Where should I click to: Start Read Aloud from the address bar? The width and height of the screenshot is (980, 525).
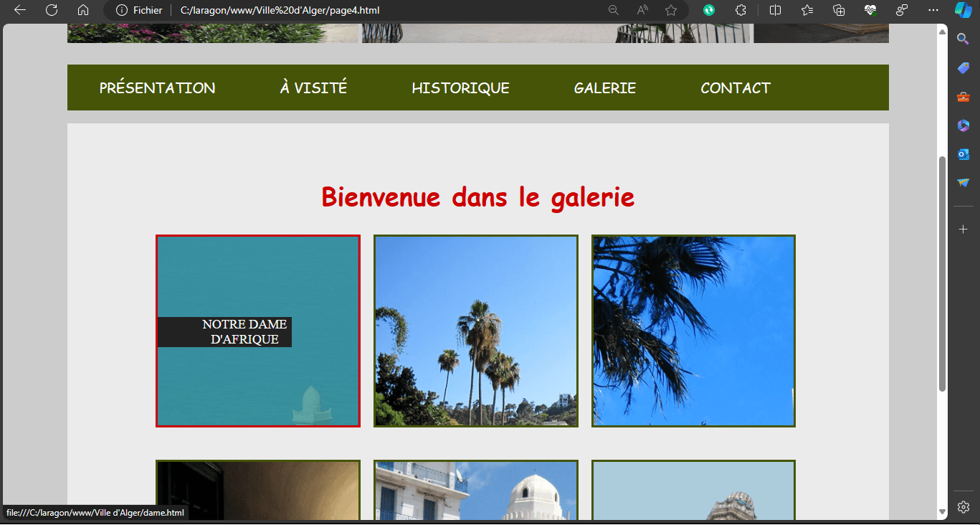click(642, 10)
